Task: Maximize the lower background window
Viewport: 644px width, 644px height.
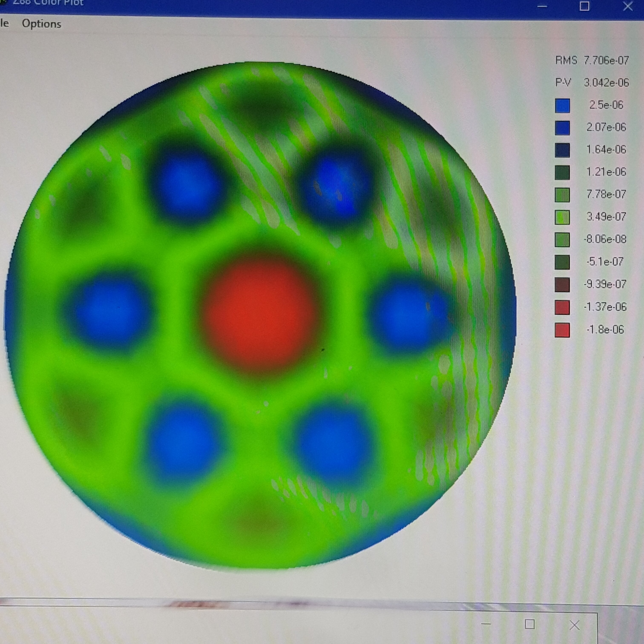Action: [530, 624]
